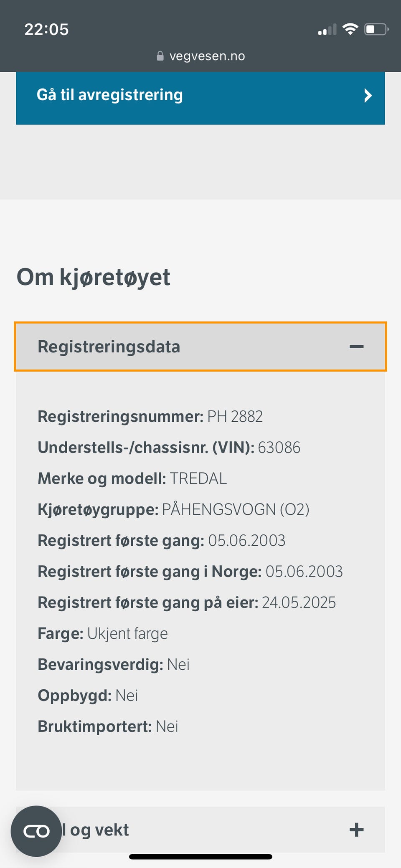Image resolution: width=401 pixels, height=868 pixels.
Task: Tap the cellular signal bars icon
Action: 327,30
